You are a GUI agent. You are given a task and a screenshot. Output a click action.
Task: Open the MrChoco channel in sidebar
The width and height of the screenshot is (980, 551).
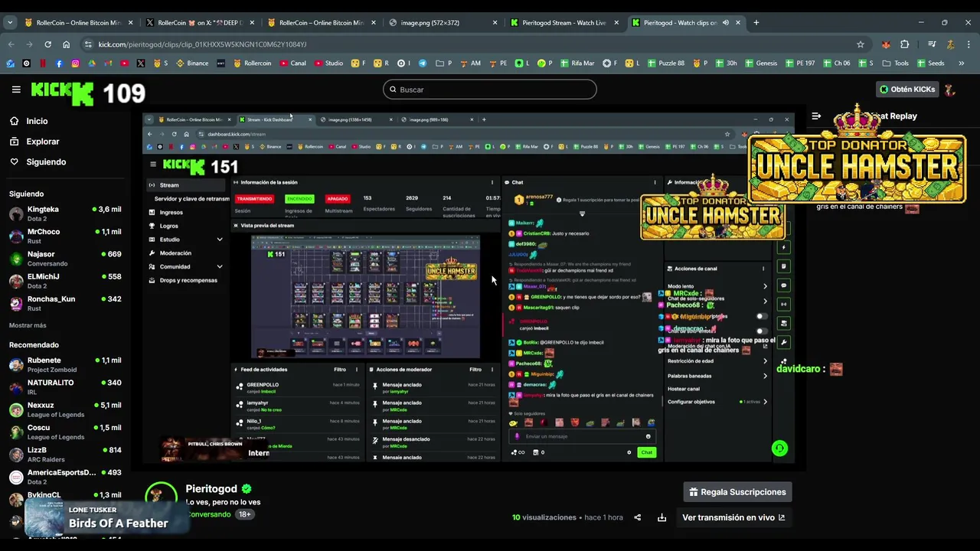65,236
